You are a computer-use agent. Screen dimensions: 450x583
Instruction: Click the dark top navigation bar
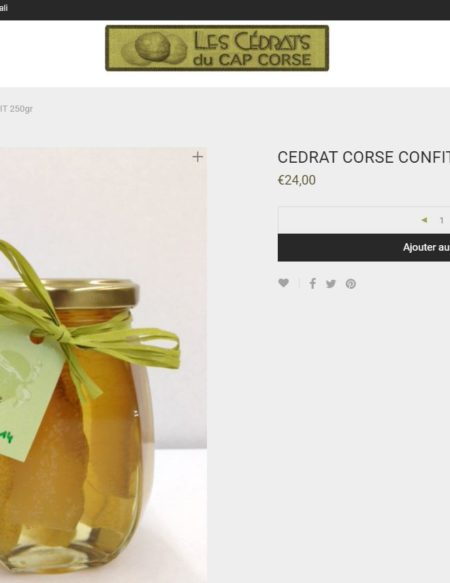pos(225,10)
